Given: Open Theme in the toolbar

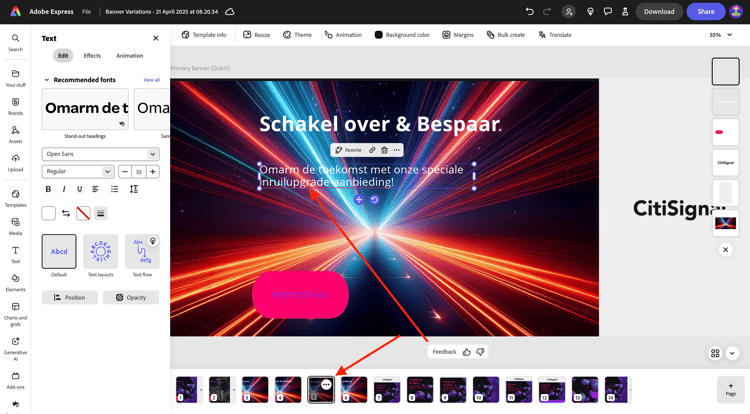Looking at the screenshot, I should [297, 35].
